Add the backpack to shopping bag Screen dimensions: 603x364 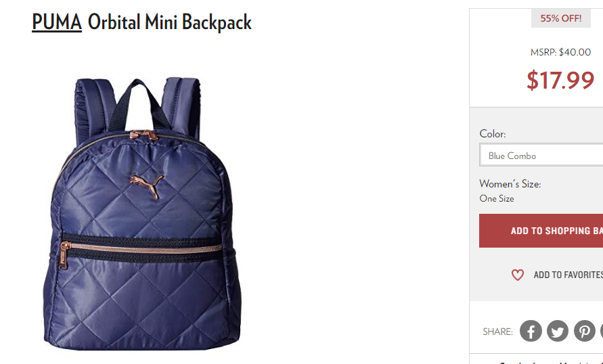click(541, 231)
